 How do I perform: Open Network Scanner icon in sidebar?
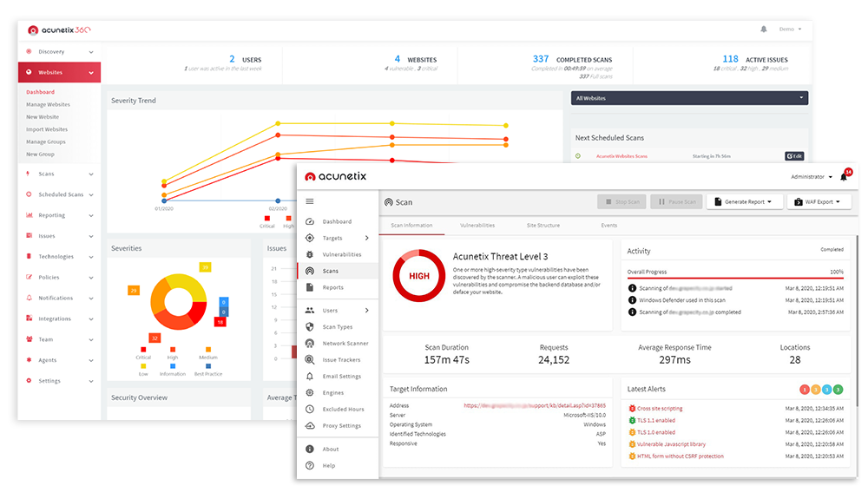(x=310, y=344)
